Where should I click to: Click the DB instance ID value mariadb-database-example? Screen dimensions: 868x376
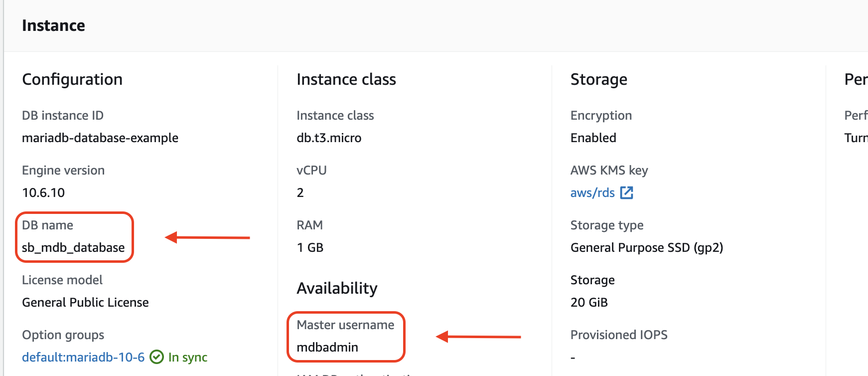(100, 138)
